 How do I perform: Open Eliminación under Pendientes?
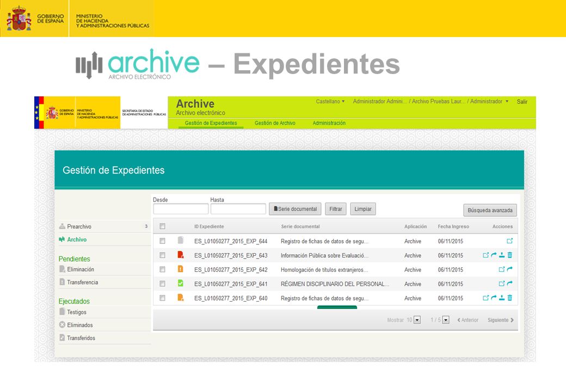click(x=81, y=269)
